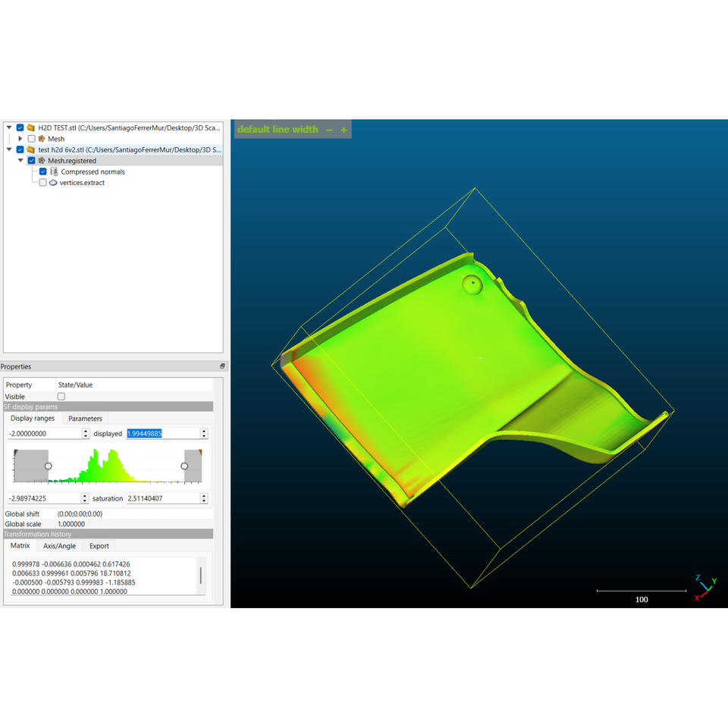Viewport: 728px width, 728px height.
Task: Click the 100 scale bar label in 3D view
Action: coord(642,599)
